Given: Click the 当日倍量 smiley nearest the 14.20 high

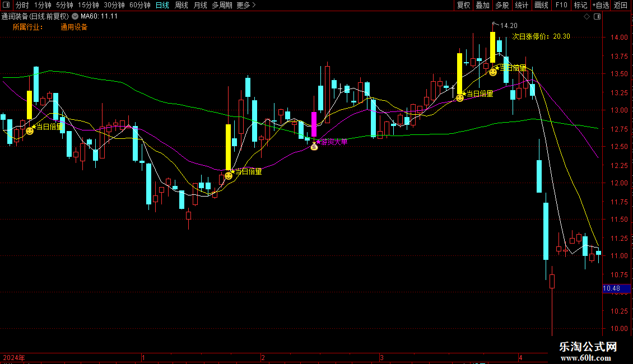Looking at the screenshot, I should click(493, 72).
